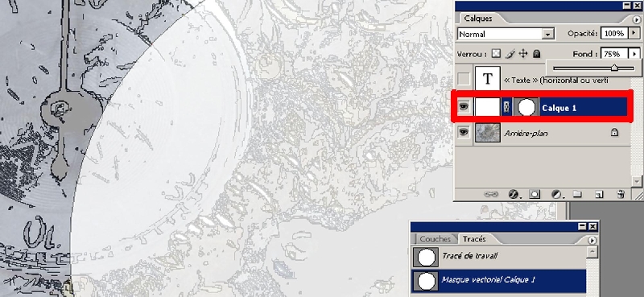Click the Fond slider handle
The image size is (644, 297).
pos(614,68)
